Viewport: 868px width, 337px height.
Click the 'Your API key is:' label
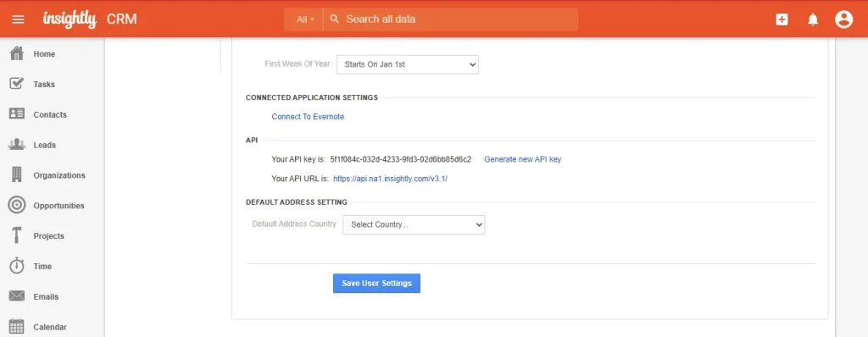(298, 159)
